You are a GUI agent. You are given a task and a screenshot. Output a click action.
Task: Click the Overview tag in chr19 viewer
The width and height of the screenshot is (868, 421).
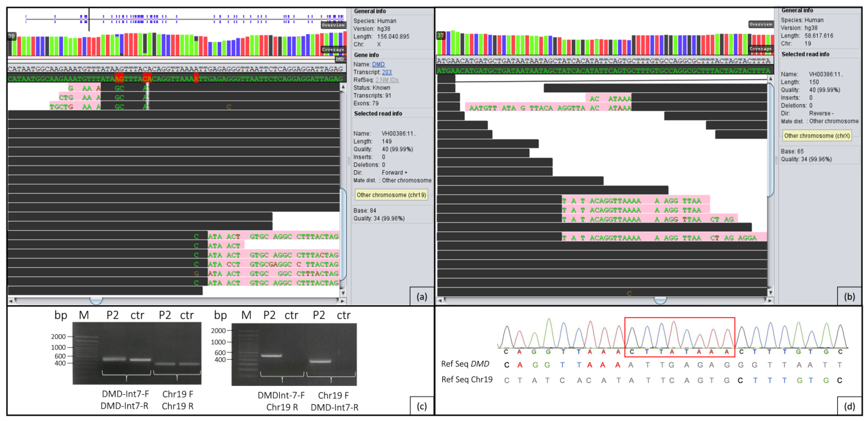761,24
